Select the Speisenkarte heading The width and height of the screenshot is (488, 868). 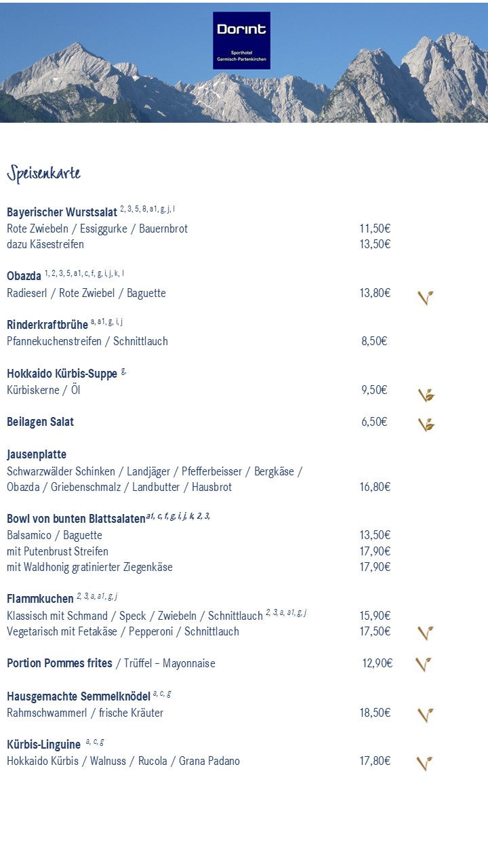click(x=44, y=174)
